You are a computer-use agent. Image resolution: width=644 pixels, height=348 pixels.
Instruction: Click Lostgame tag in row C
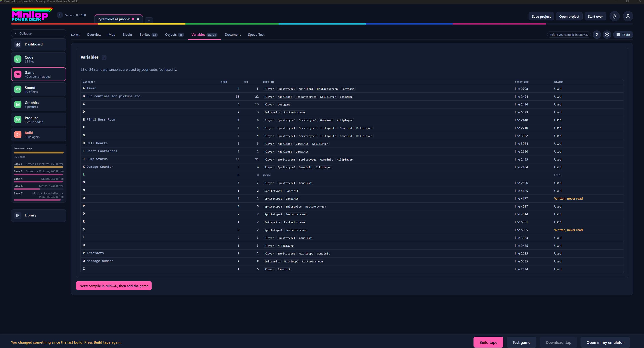pyautogui.click(x=284, y=105)
